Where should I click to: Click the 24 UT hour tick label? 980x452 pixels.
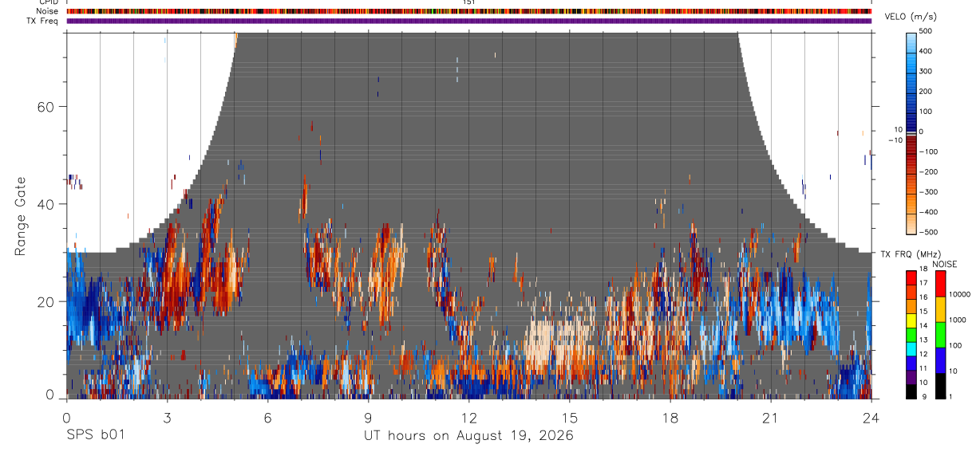coord(871,418)
